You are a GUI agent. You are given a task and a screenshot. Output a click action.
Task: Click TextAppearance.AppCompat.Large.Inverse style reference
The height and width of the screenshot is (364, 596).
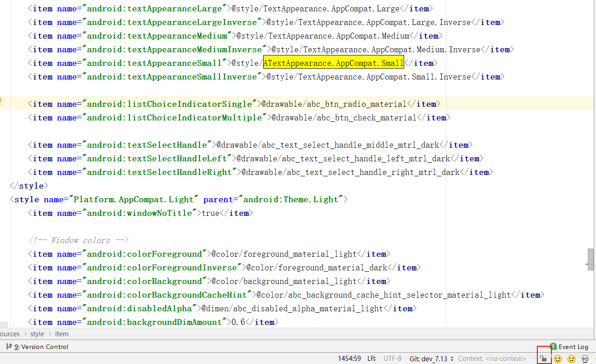385,22
